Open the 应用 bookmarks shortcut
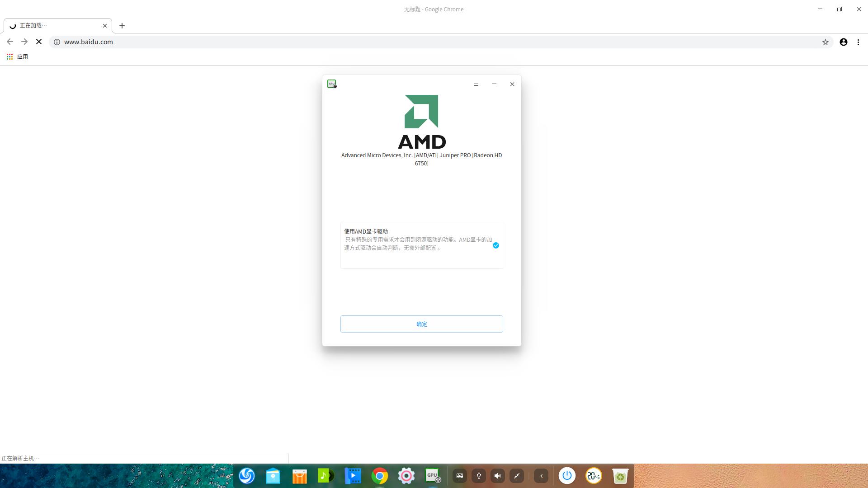868x488 pixels. pos(18,56)
